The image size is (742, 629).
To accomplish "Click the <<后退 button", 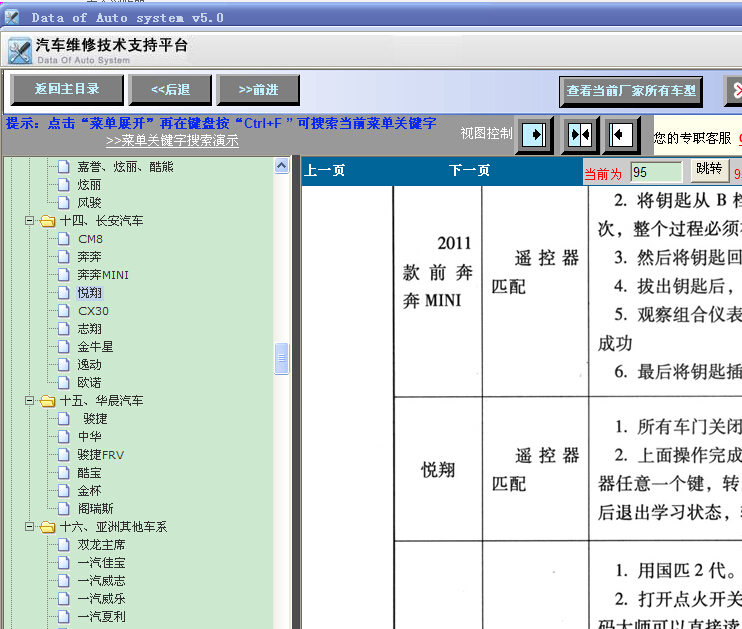I will pyautogui.click(x=170, y=89).
